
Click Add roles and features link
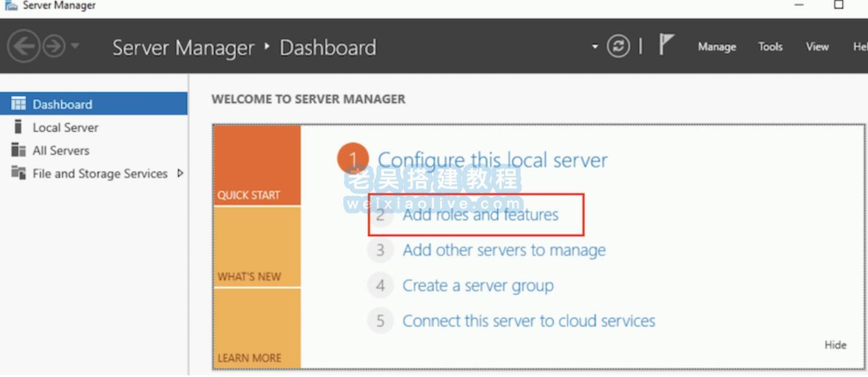481,214
